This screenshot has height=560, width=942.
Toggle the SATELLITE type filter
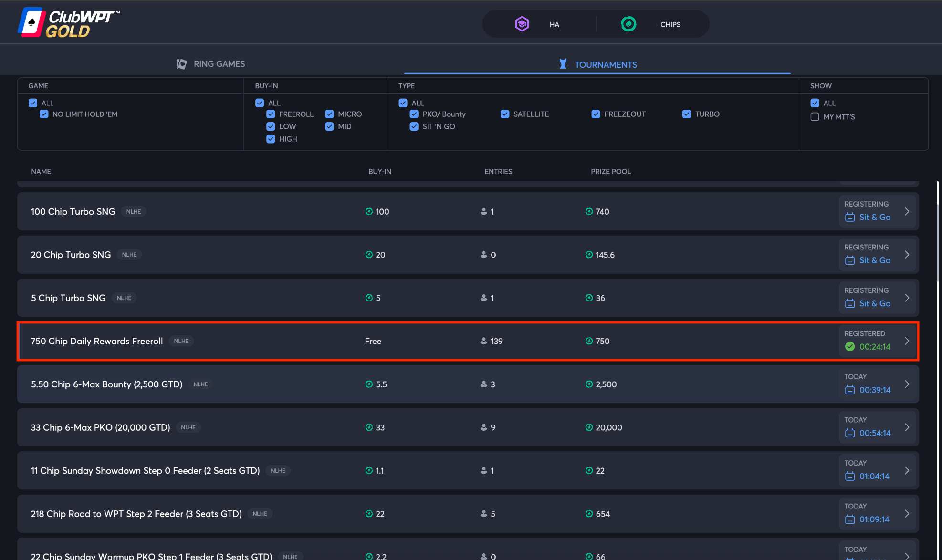505,114
